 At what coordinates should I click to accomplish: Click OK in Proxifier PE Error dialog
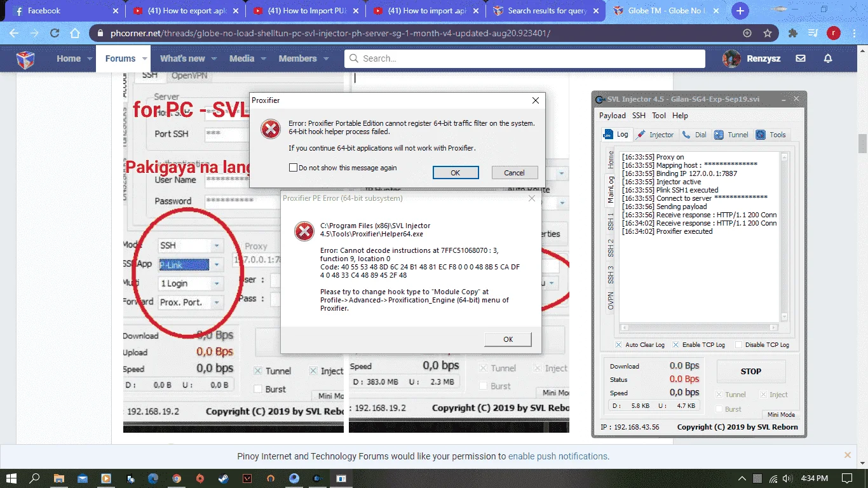(508, 339)
